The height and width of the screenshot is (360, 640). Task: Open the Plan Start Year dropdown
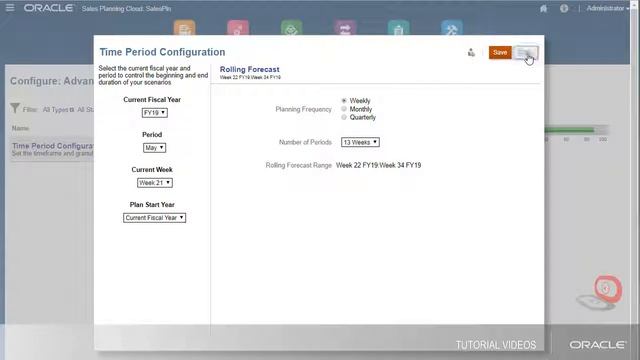(x=154, y=218)
